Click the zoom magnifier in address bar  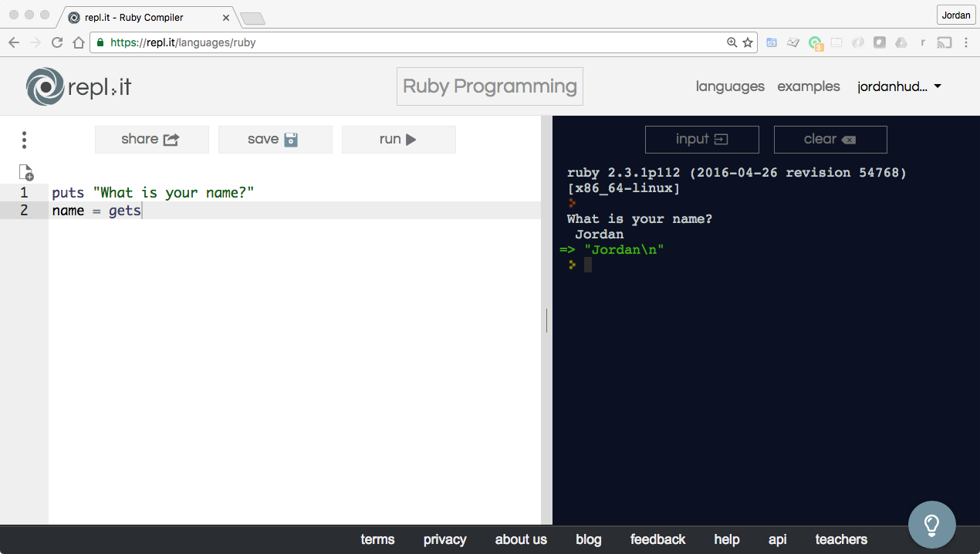click(x=732, y=43)
